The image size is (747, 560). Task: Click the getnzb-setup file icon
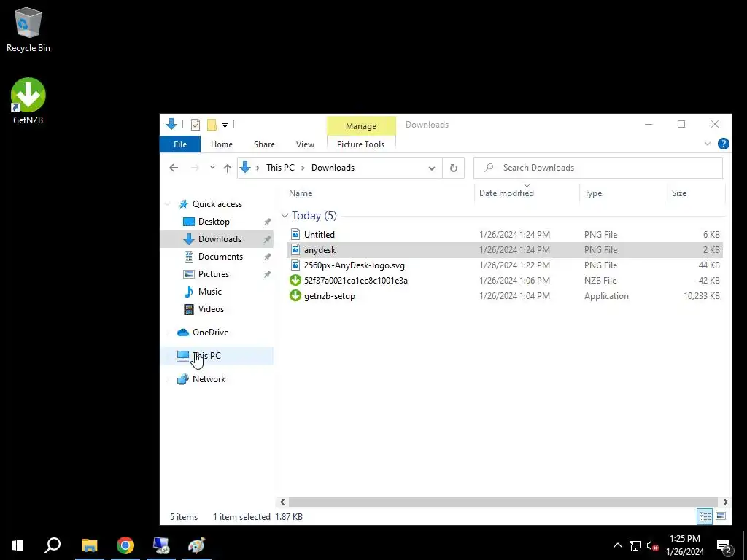click(295, 296)
